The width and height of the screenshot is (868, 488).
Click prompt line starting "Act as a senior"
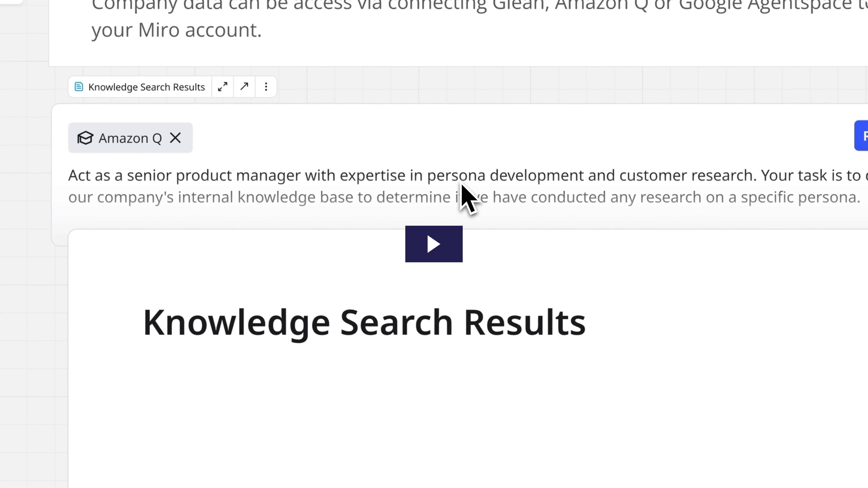236,176
